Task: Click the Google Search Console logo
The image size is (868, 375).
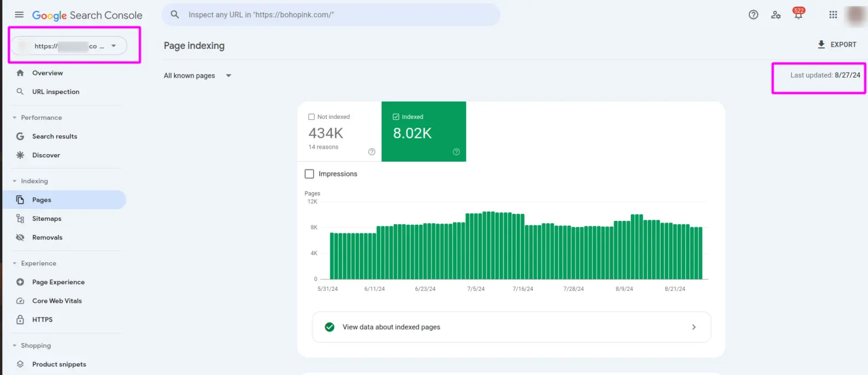Action: tap(87, 15)
